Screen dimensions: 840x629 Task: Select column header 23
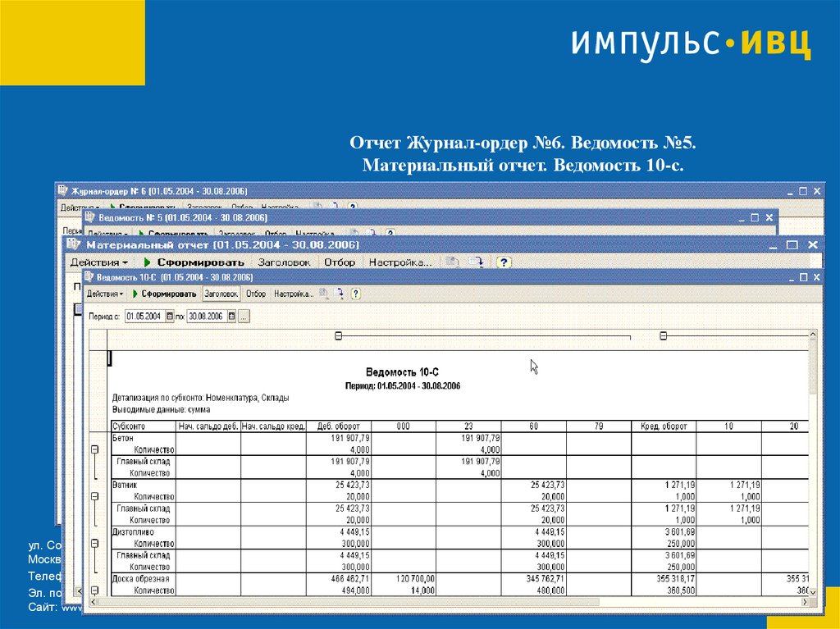coord(468,426)
